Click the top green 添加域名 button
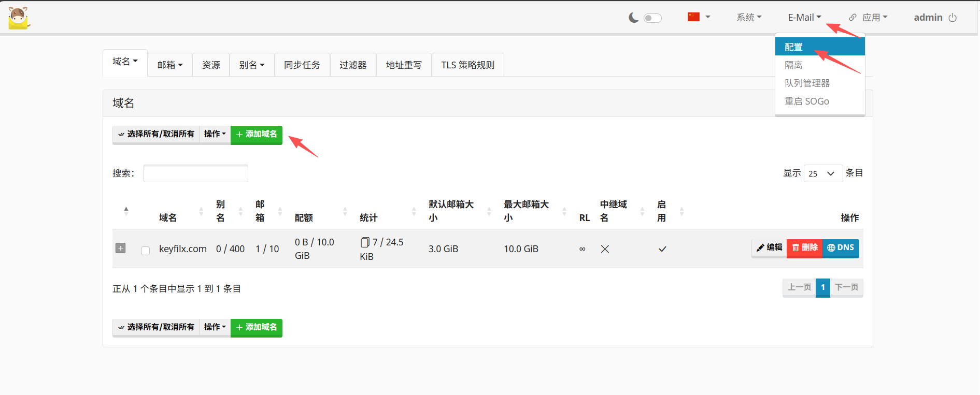 [257, 135]
